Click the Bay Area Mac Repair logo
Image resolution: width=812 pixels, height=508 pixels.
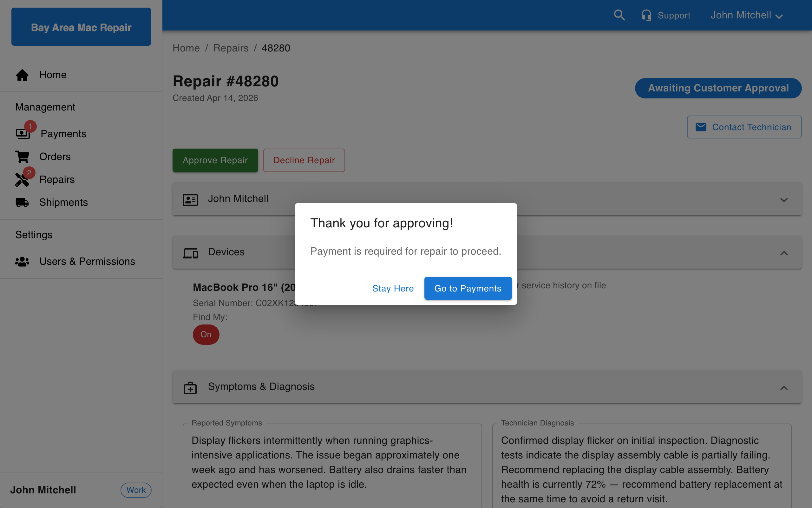(x=81, y=27)
